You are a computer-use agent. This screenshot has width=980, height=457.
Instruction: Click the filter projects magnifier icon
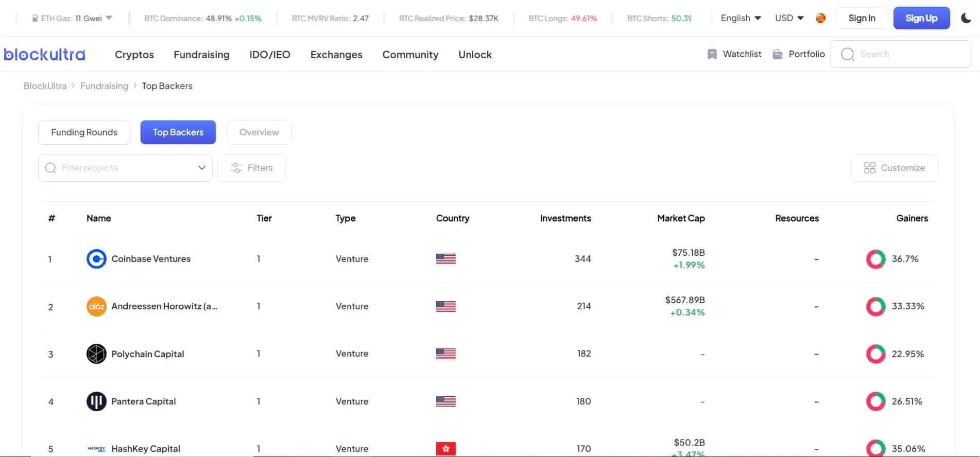50,168
